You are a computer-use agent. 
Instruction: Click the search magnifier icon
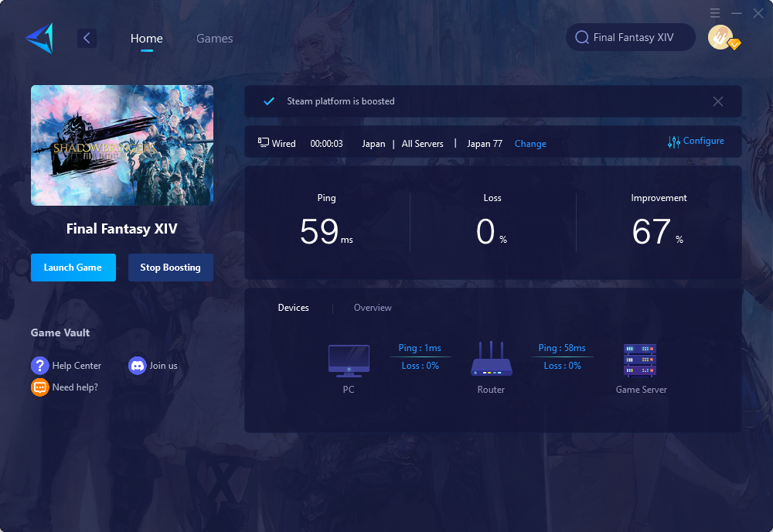tap(582, 37)
